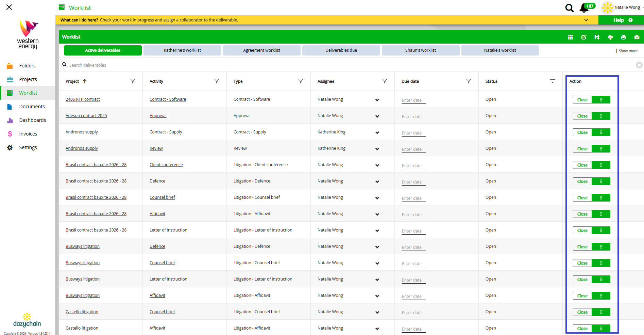Expand assignee dropdown for Andronos supply Contract - Supply

(x=377, y=132)
